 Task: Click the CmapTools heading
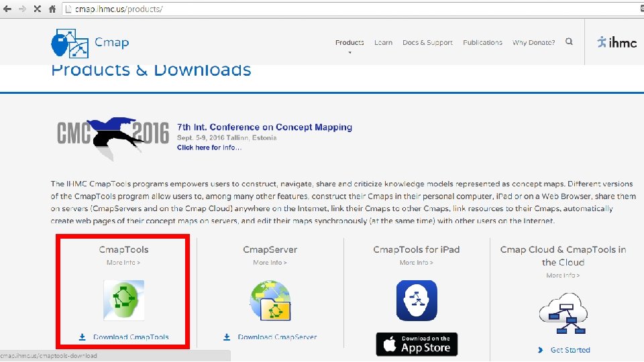[x=123, y=249]
